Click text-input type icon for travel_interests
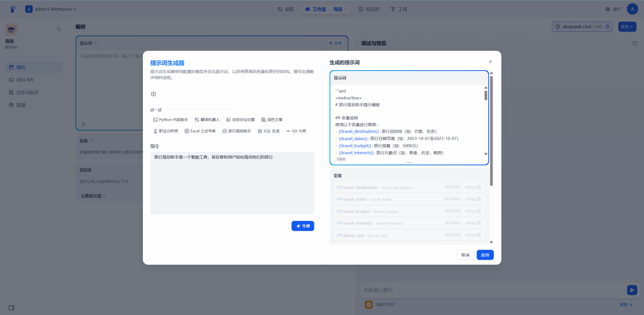644x315 pixels. pyautogui.click(x=479, y=223)
